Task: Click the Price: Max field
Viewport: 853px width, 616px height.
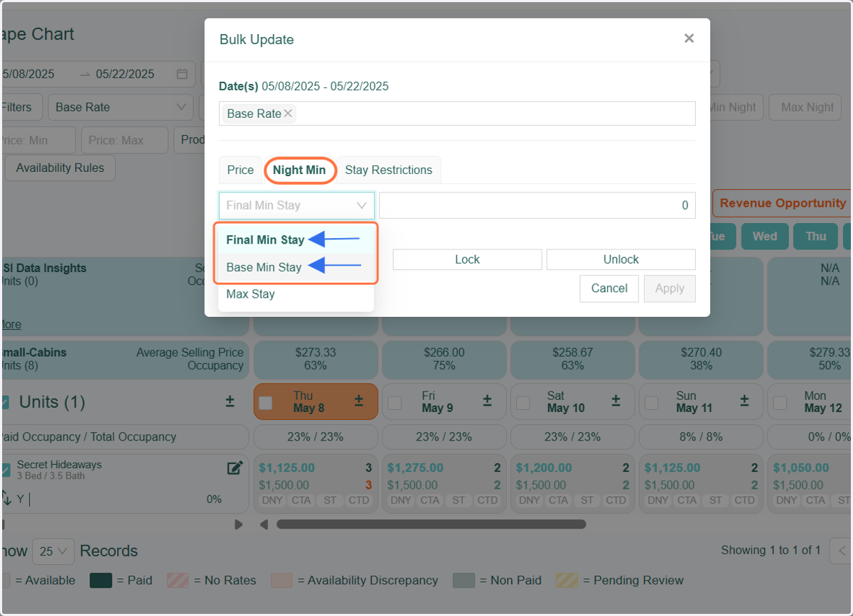Action: click(x=125, y=141)
